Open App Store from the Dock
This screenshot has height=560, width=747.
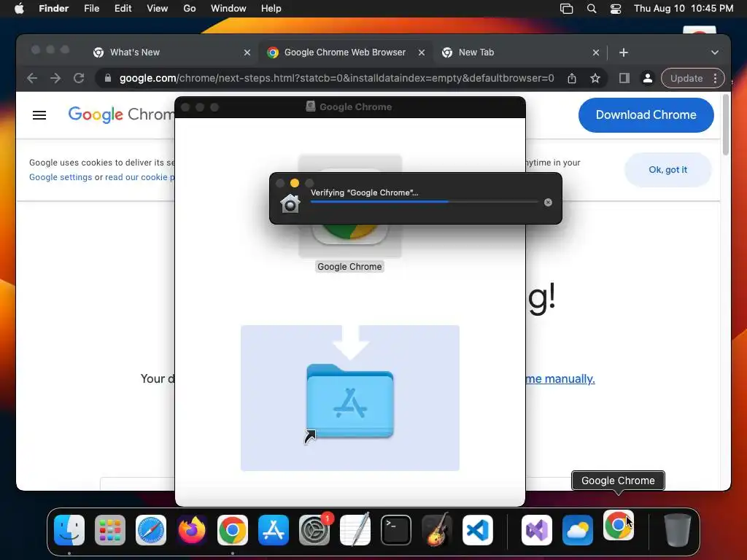pyautogui.click(x=274, y=530)
